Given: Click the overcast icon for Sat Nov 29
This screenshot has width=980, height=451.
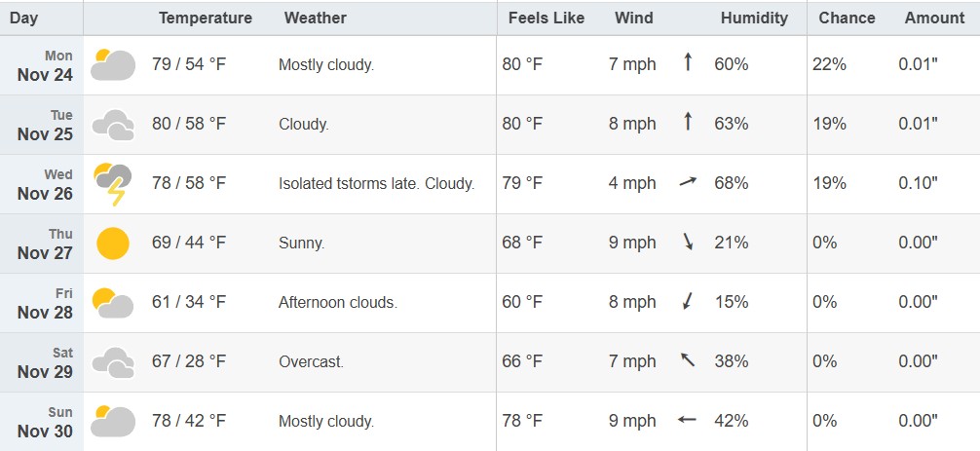Looking at the screenshot, I should click(113, 362).
